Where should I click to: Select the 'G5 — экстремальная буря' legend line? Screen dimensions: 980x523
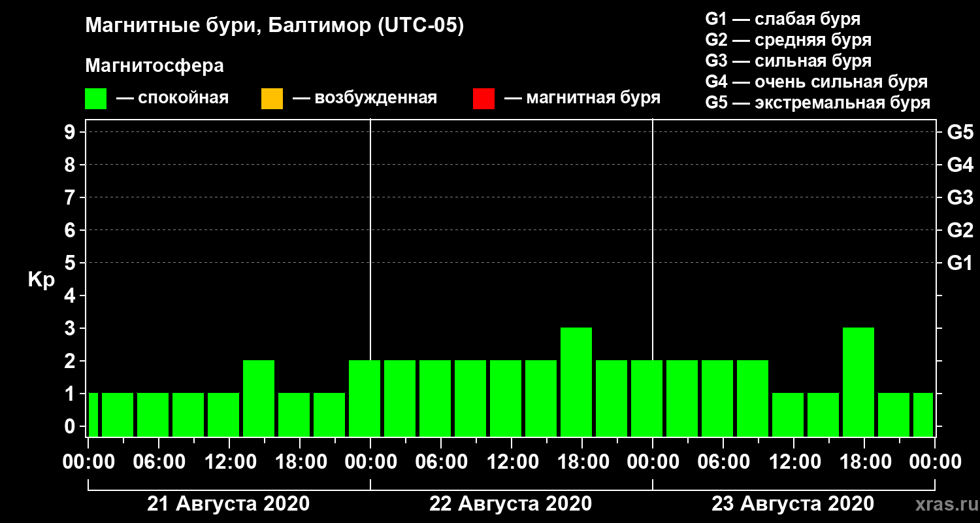(818, 103)
